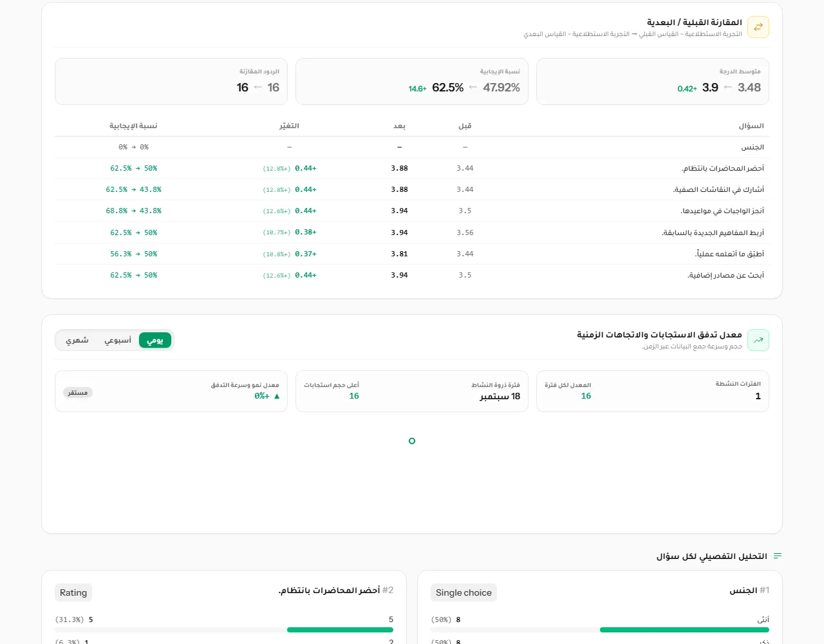Click the 3.81 after value
The width and height of the screenshot is (824, 644).
[x=399, y=254]
